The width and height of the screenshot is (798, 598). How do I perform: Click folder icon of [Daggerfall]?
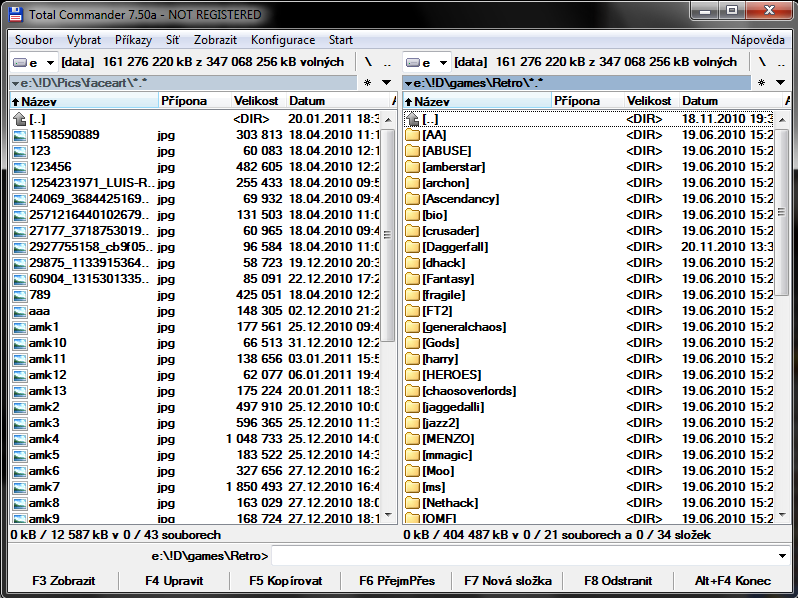pos(413,247)
